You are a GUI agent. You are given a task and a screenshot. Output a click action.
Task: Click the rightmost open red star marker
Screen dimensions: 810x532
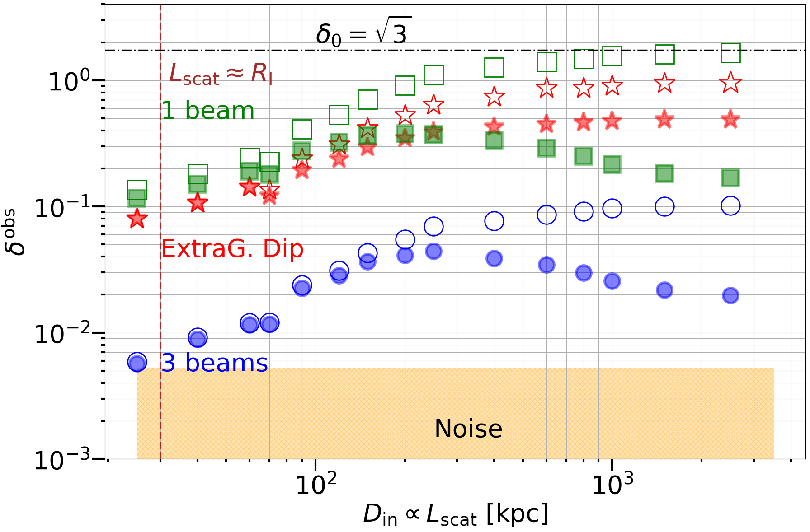coord(730,83)
